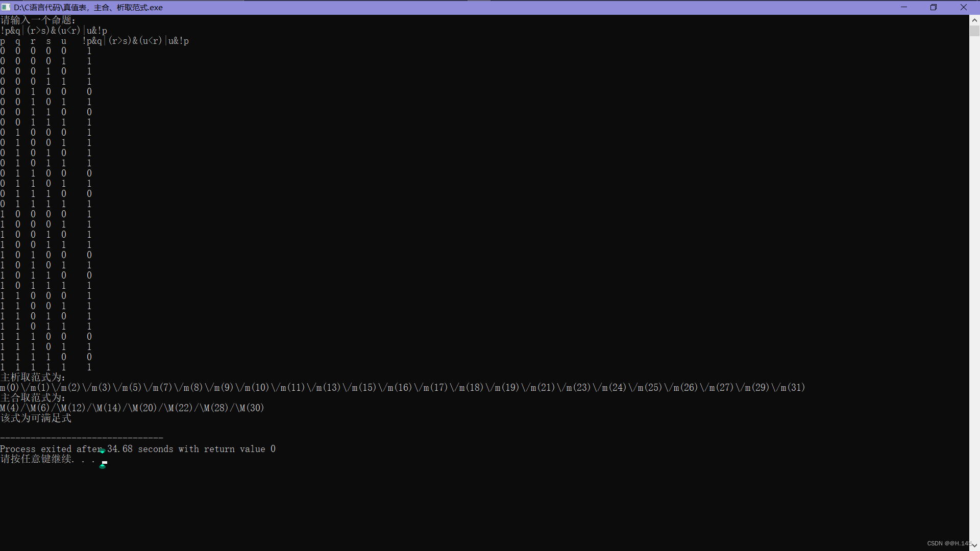The height and width of the screenshot is (551, 980).
Task: Click the 主析取范式为 heading line
Action: [33, 378]
